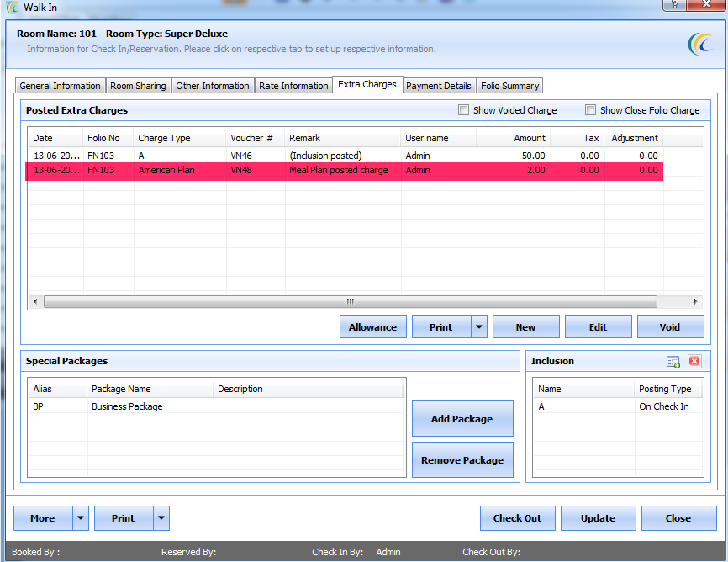The width and height of the screenshot is (728, 562).
Task: Open the Rate Information tab
Action: coord(293,86)
